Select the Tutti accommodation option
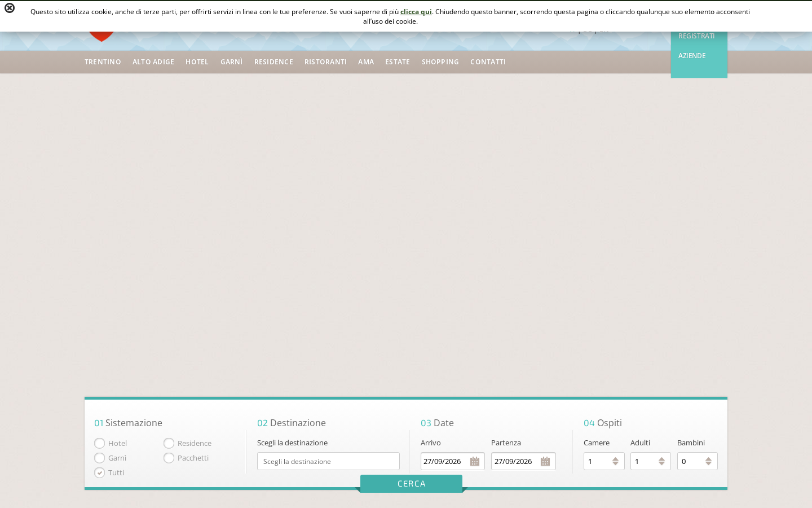This screenshot has width=812, height=508. coord(100,472)
